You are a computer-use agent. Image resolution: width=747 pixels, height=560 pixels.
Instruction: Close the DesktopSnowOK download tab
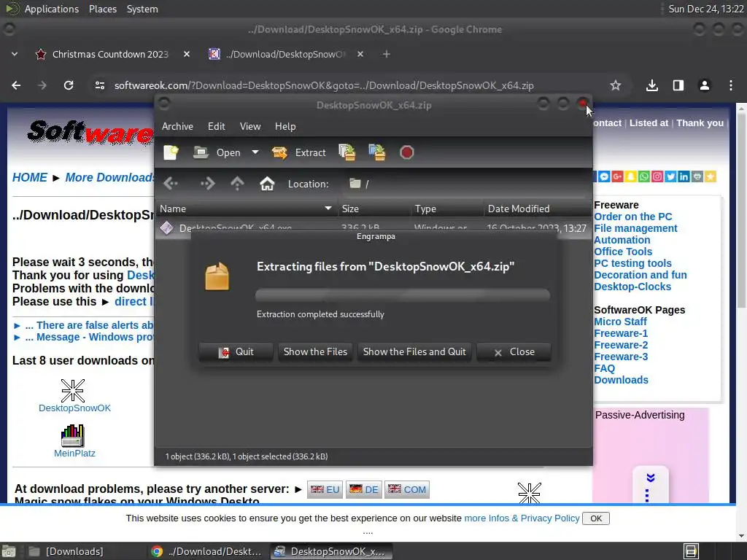click(x=360, y=54)
